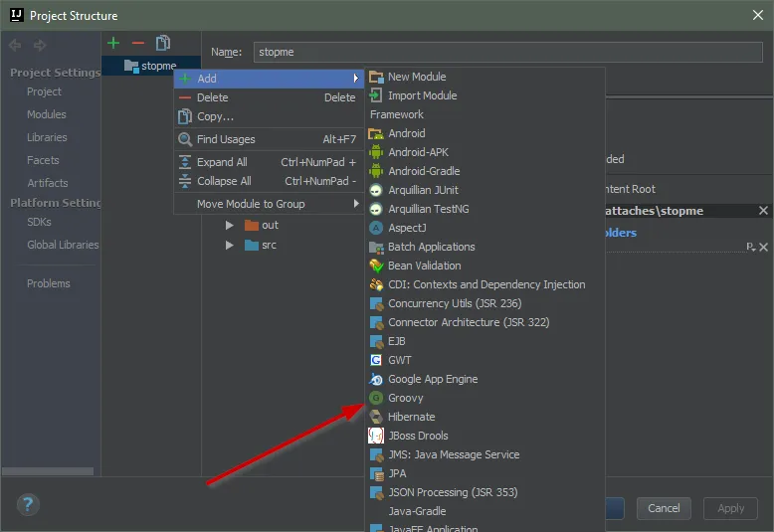Screen dimensions: 774x532
Task: Click the CDI Contexts and Dependency Injection icon
Action: click(376, 284)
